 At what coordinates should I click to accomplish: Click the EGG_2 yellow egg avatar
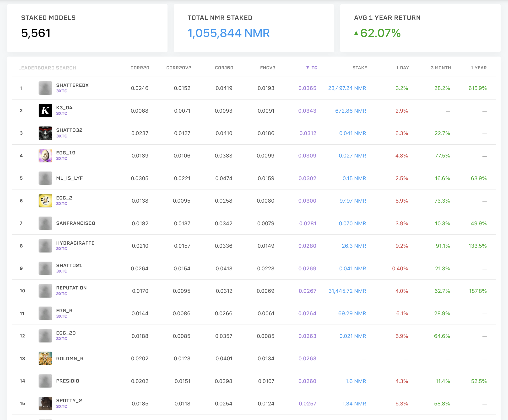tap(45, 201)
